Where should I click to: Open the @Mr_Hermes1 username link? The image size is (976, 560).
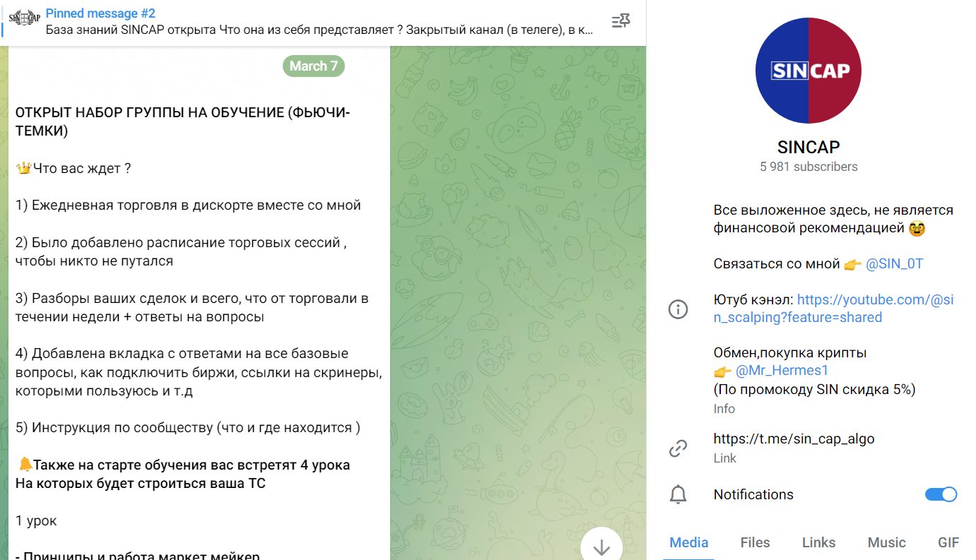click(781, 370)
